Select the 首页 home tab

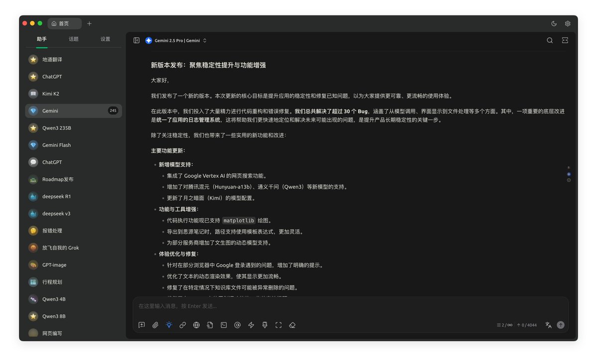(x=64, y=23)
